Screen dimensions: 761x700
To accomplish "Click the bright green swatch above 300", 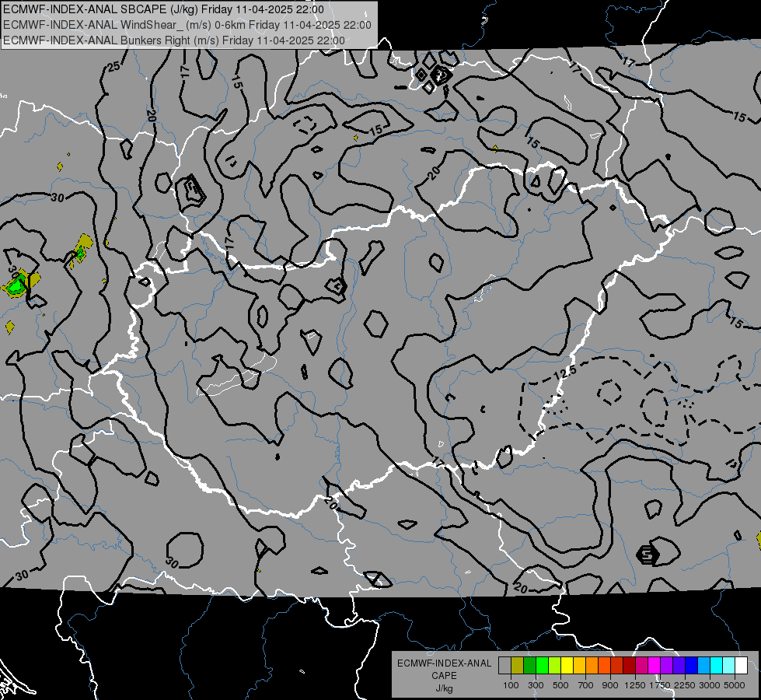I will pos(543,665).
